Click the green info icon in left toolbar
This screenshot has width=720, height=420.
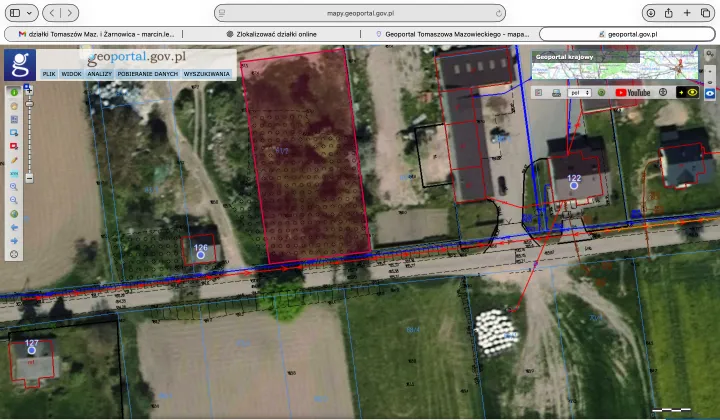(x=14, y=92)
